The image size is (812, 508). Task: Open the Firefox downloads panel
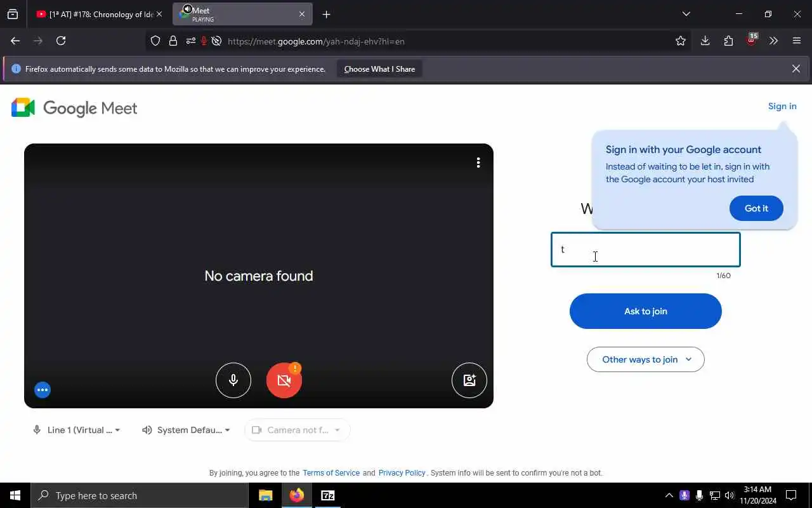click(x=705, y=41)
